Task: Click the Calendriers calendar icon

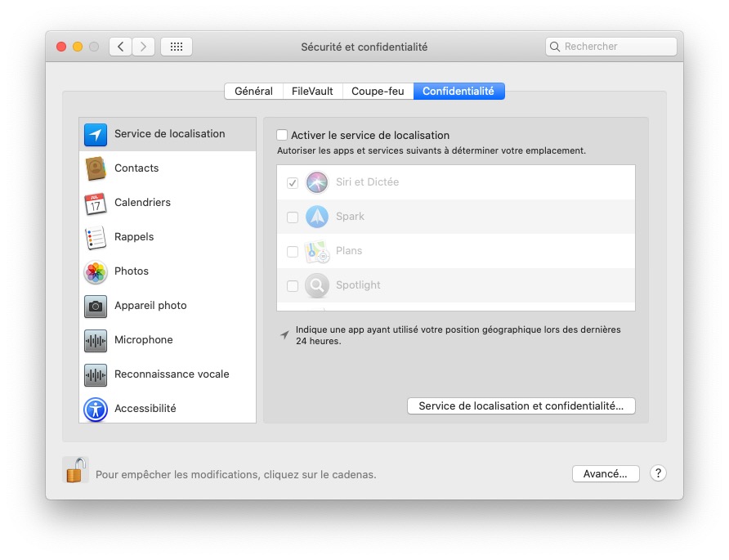Action: pos(96,204)
